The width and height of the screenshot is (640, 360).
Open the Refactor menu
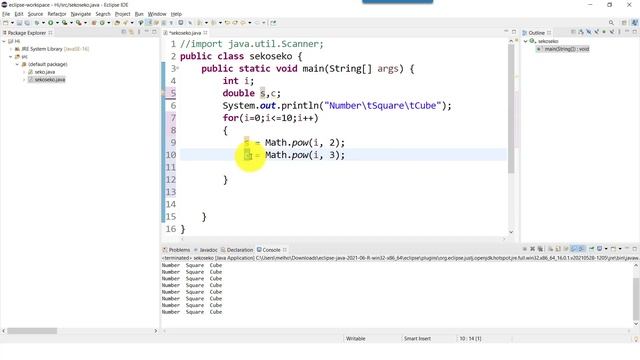click(57, 14)
